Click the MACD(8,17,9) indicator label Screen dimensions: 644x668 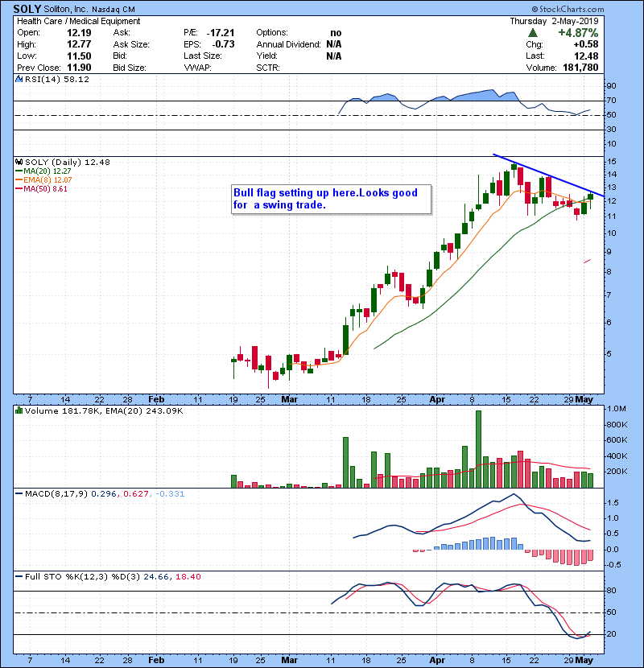click(x=56, y=494)
